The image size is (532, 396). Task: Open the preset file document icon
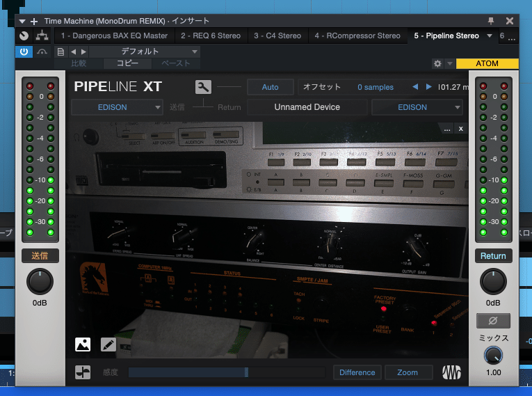[x=61, y=52]
